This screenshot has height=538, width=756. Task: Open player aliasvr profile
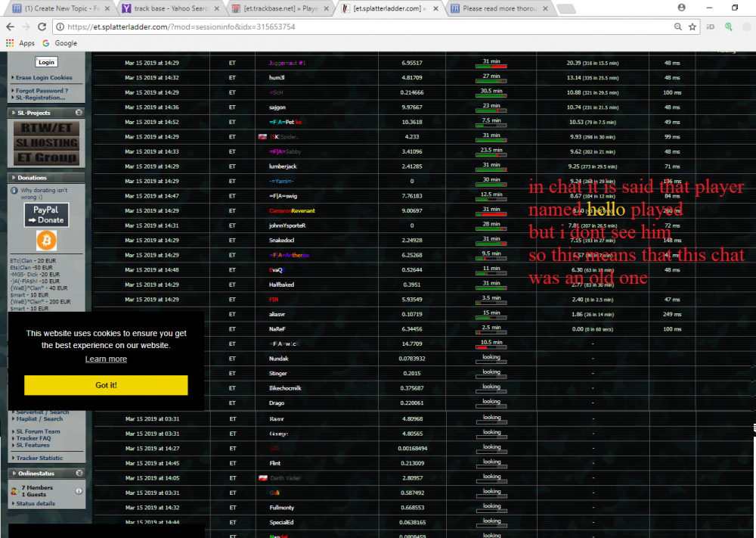pos(277,314)
